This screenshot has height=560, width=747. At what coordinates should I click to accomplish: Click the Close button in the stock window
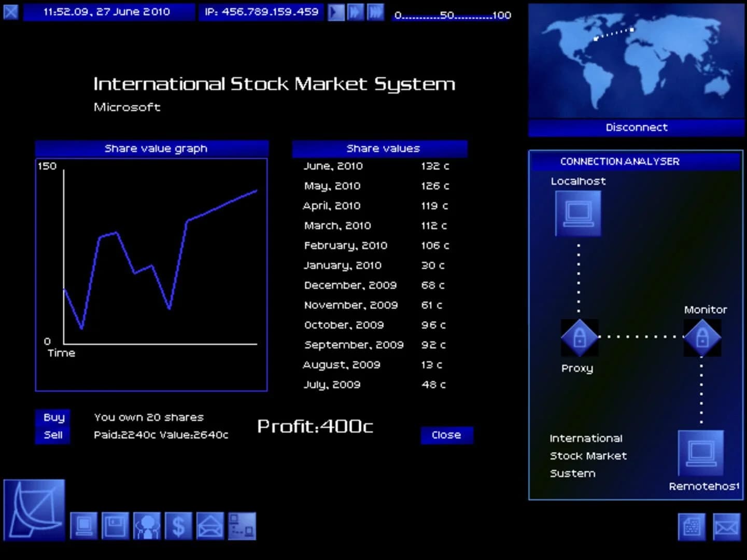(446, 435)
